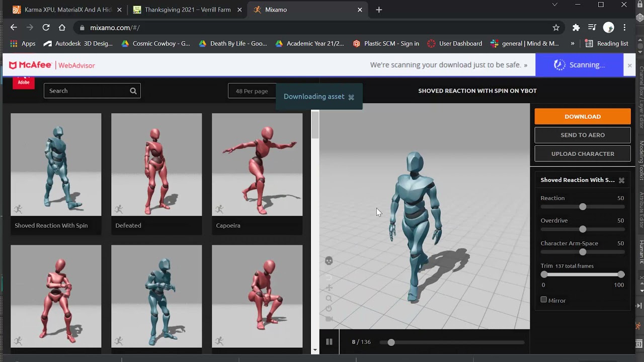Open the Reading list
This screenshot has height=362, width=644.
607,44
